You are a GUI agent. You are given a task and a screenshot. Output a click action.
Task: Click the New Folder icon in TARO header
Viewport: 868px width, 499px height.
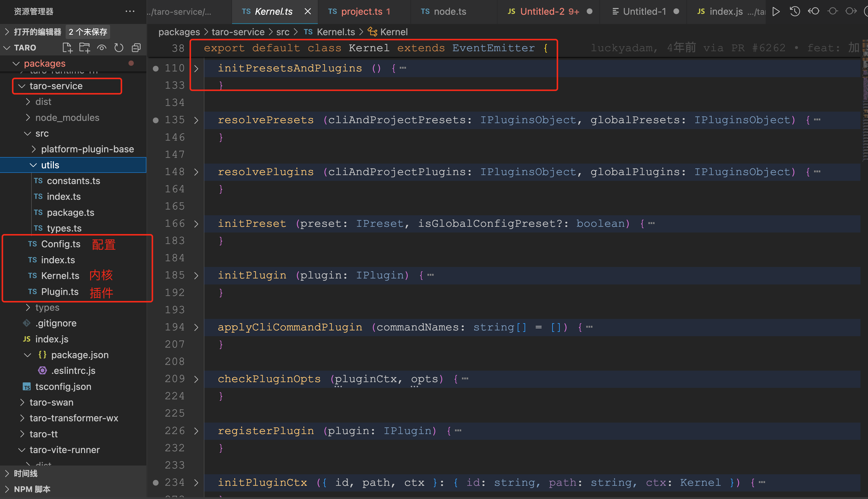(84, 48)
